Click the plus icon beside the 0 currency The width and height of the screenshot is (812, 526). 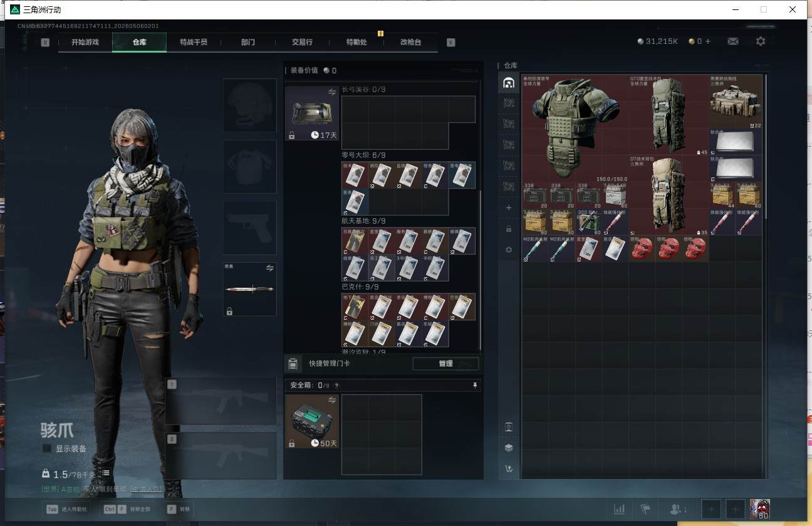708,41
